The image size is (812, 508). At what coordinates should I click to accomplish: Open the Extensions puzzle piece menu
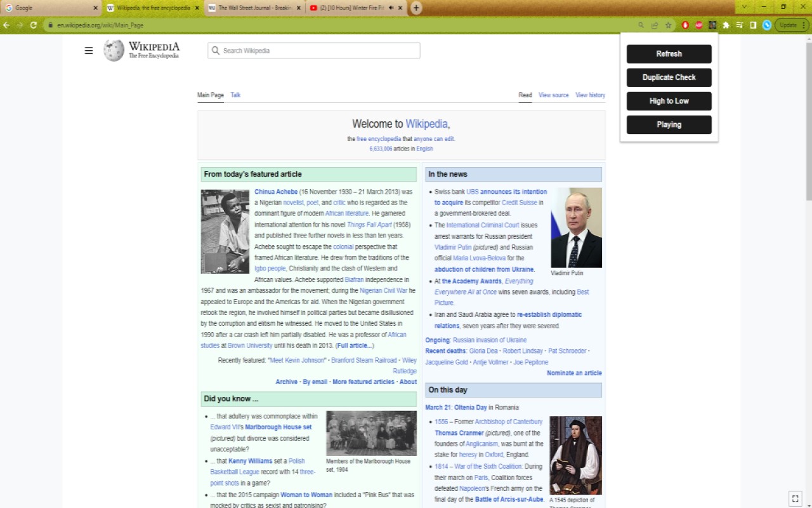pos(726,25)
